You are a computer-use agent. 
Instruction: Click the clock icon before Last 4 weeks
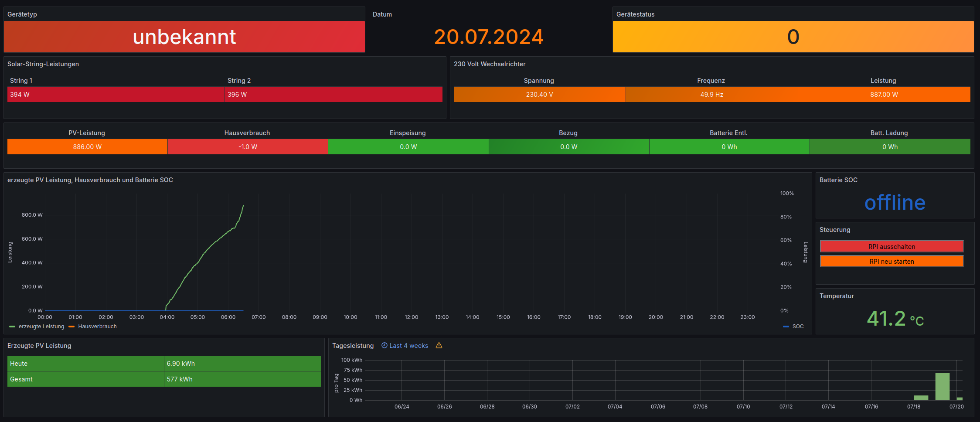point(384,345)
